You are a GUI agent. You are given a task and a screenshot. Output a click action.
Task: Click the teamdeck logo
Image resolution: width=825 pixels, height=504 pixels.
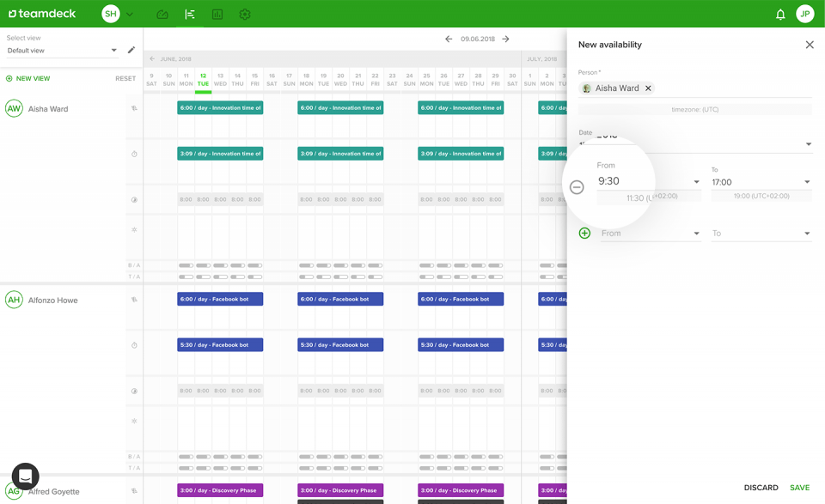tap(42, 14)
